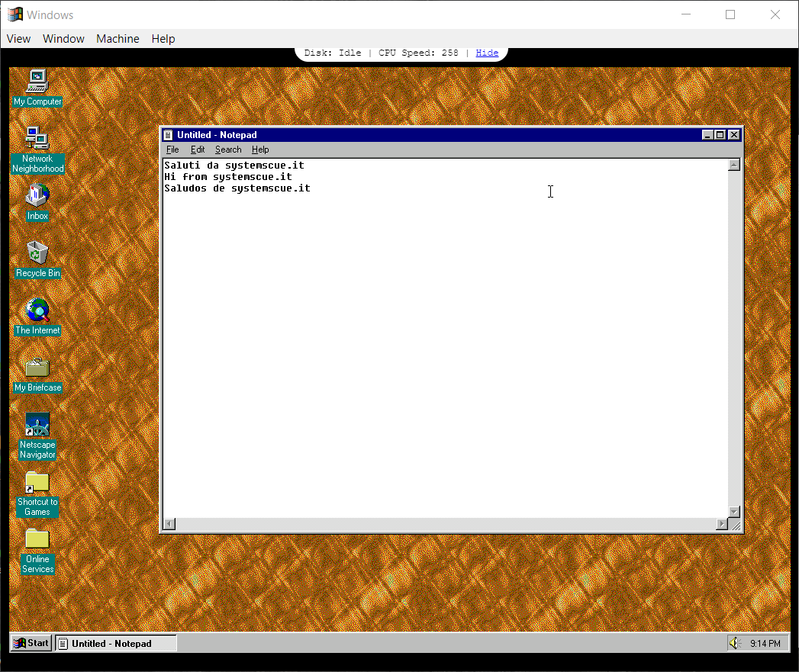This screenshot has width=799, height=672.
Task: Click 'Disk: Idle' status text
Action: pyautogui.click(x=332, y=53)
